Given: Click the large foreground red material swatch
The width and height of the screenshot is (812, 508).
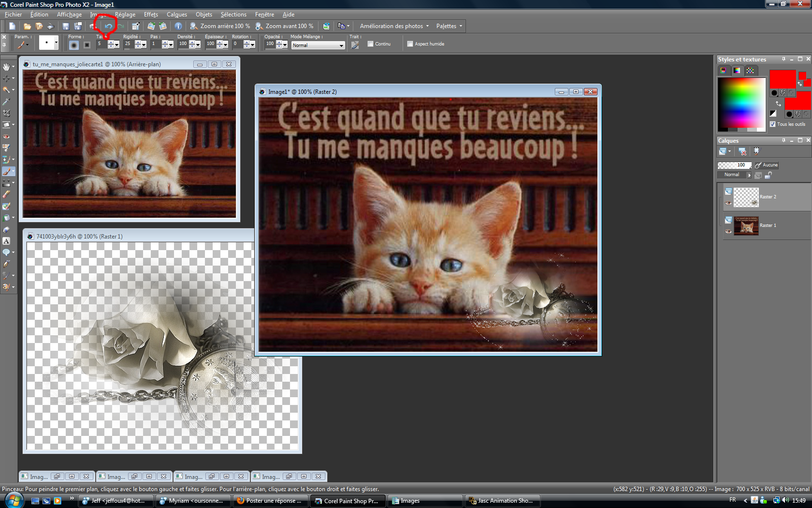Looking at the screenshot, I should pos(783,79).
